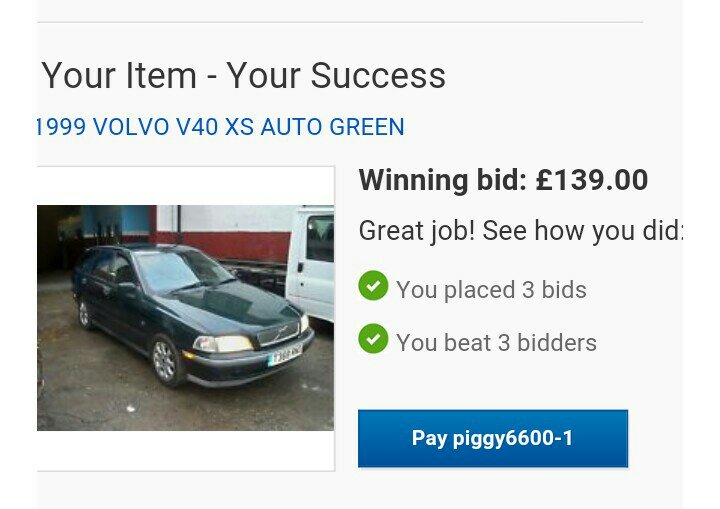720x509 pixels.
Task: Click green checkmark beside You placed 3 bids
Action: (x=373, y=286)
